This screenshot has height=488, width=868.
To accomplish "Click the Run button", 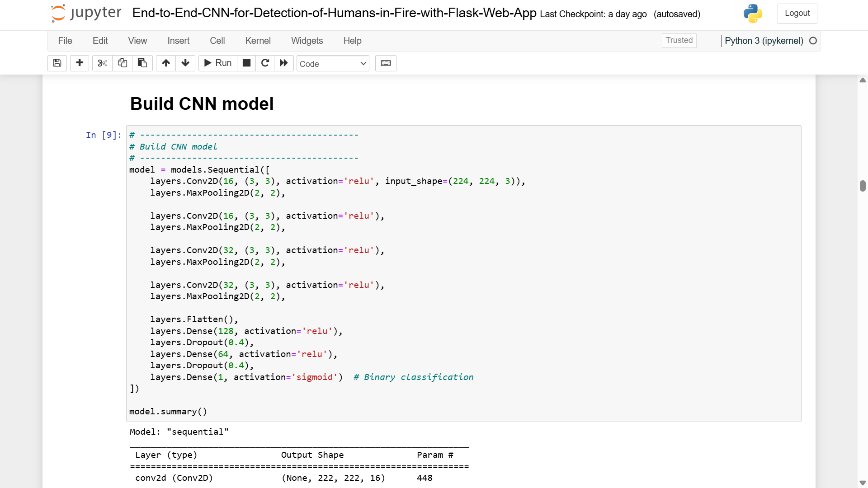I will 218,63.
